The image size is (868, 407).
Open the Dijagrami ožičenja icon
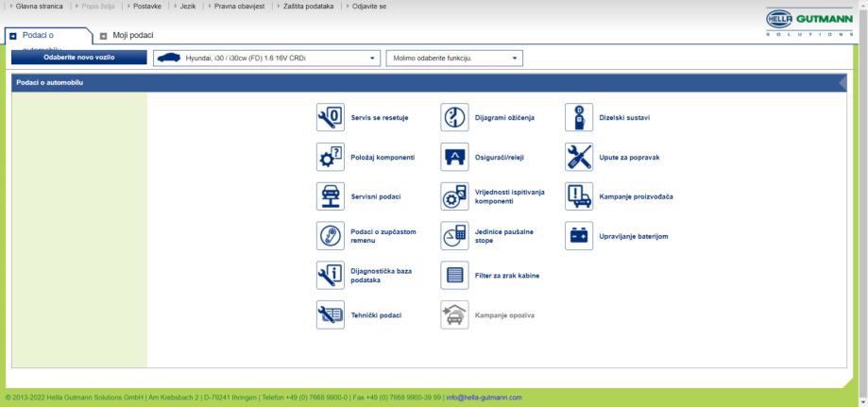(x=454, y=117)
